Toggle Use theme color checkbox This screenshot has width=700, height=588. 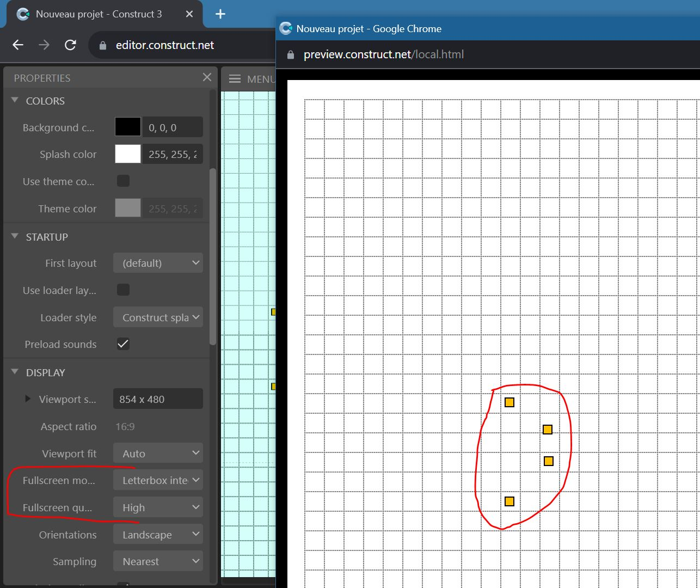click(x=124, y=181)
